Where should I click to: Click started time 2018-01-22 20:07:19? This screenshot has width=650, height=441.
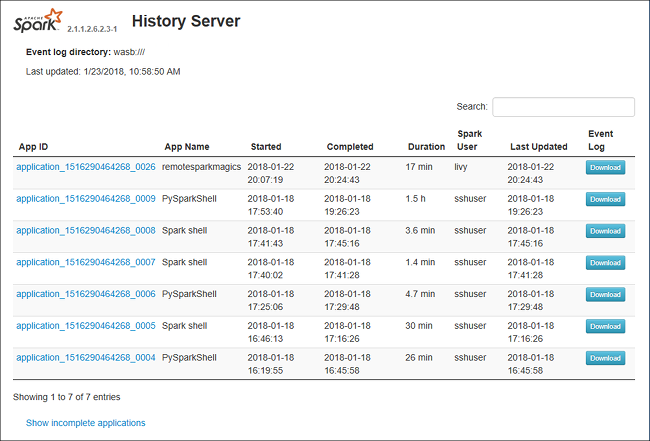pos(271,173)
